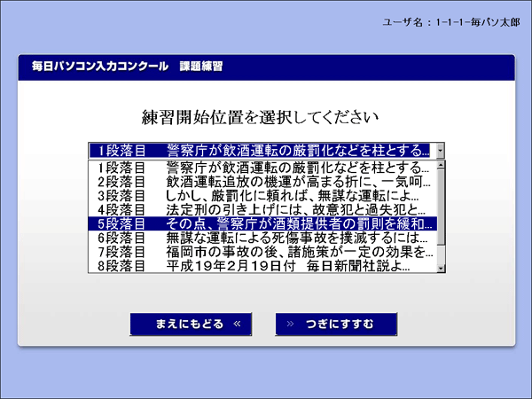Click the list scrollbar up arrow
Screen dimensions: 532x399
point(441,165)
